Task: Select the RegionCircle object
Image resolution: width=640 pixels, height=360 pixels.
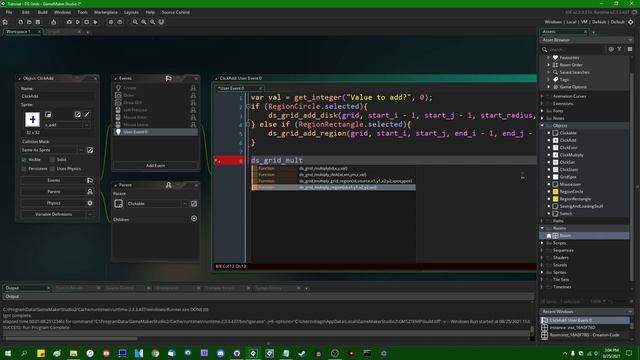Action: pyautogui.click(x=571, y=192)
